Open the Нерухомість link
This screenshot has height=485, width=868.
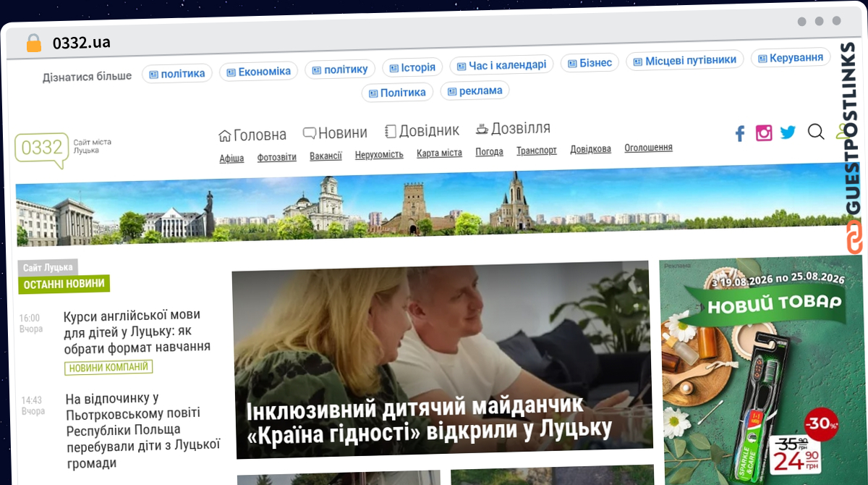click(379, 155)
